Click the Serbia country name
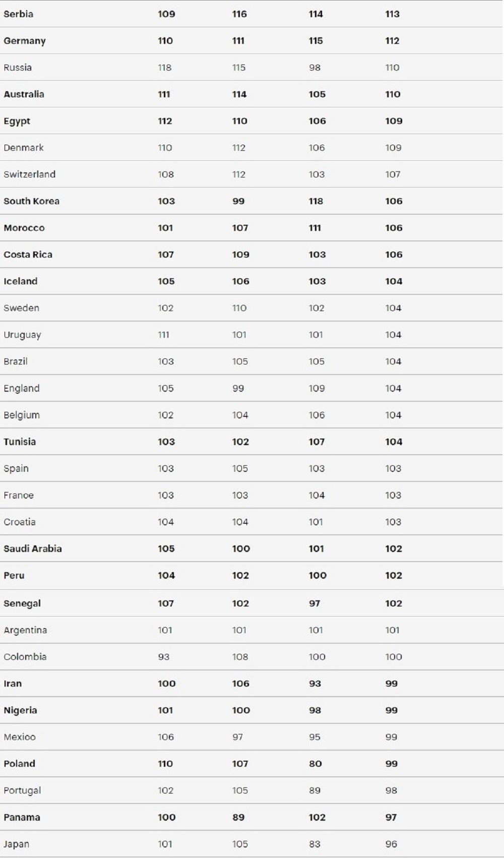504x858 pixels. click(x=19, y=14)
